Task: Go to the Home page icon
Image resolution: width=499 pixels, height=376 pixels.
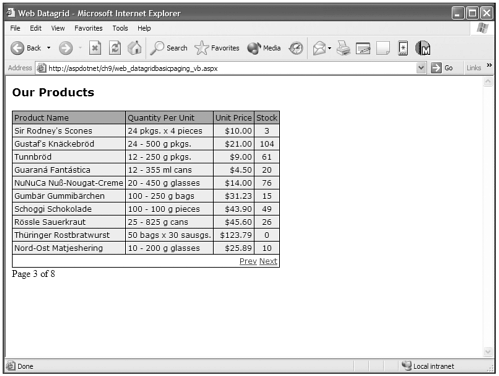Action: (135, 48)
